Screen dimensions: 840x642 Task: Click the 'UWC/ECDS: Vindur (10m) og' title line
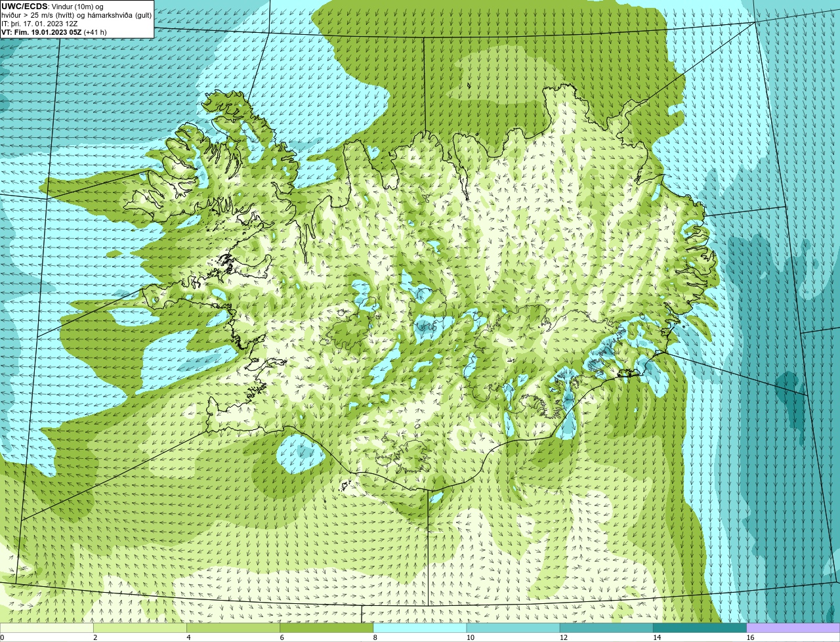[52, 6]
